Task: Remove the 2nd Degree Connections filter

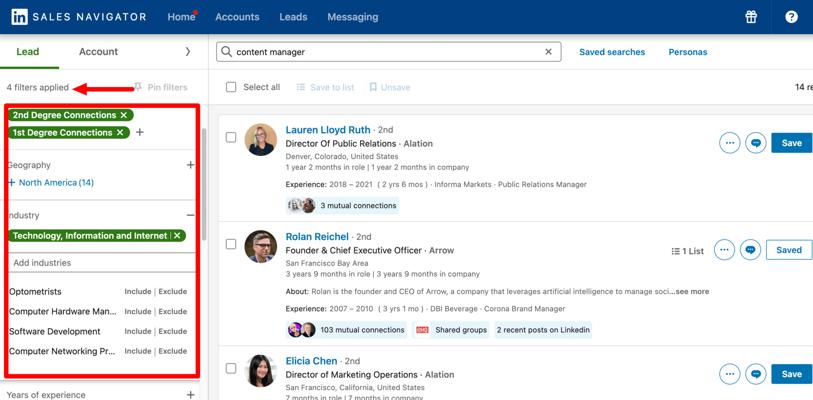Action: point(123,115)
